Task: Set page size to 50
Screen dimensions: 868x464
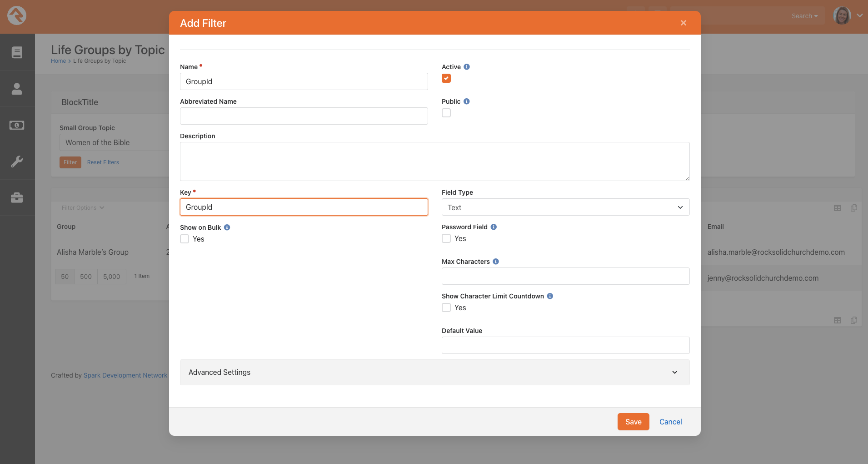Action: point(65,277)
